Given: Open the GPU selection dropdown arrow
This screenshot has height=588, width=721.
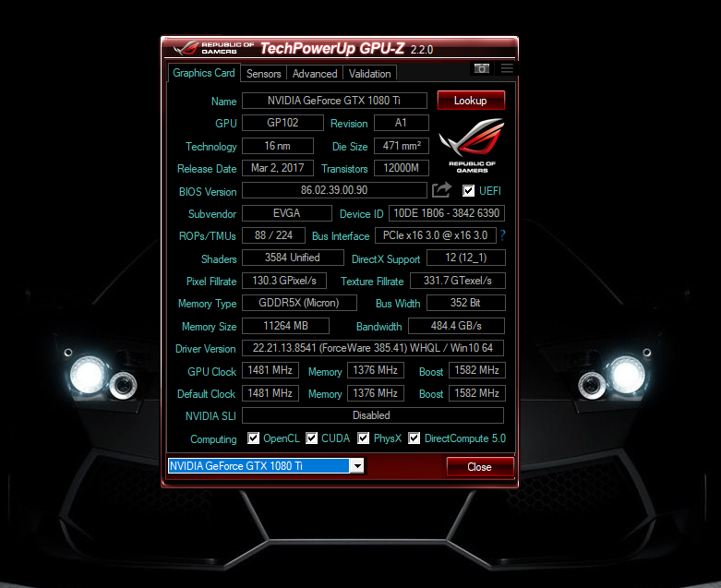Looking at the screenshot, I should pyautogui.click(x=357, y=466).
